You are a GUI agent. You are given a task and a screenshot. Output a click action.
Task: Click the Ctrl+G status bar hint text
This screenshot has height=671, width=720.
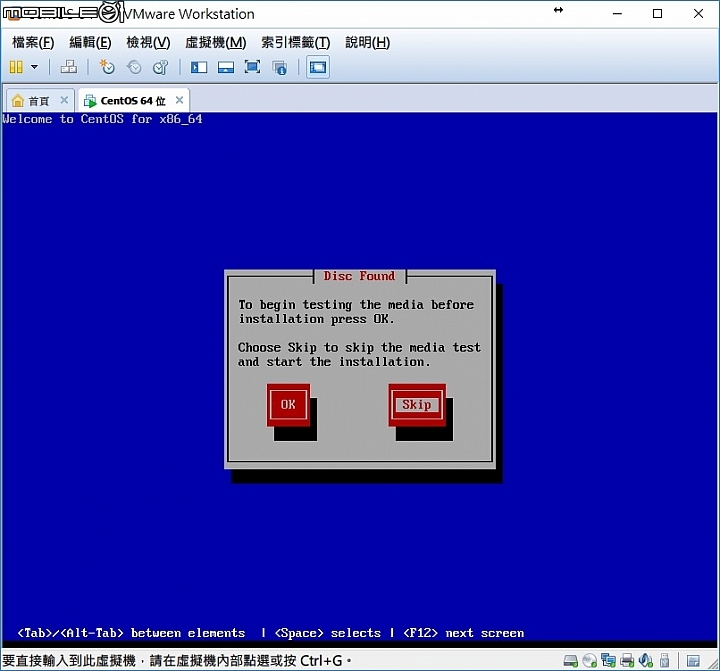pos(177,661)
